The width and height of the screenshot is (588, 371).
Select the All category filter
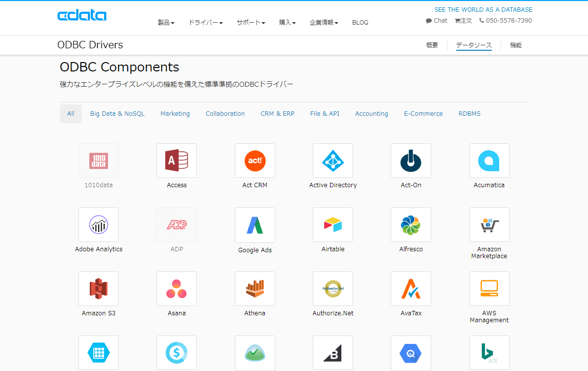[71, 114]
